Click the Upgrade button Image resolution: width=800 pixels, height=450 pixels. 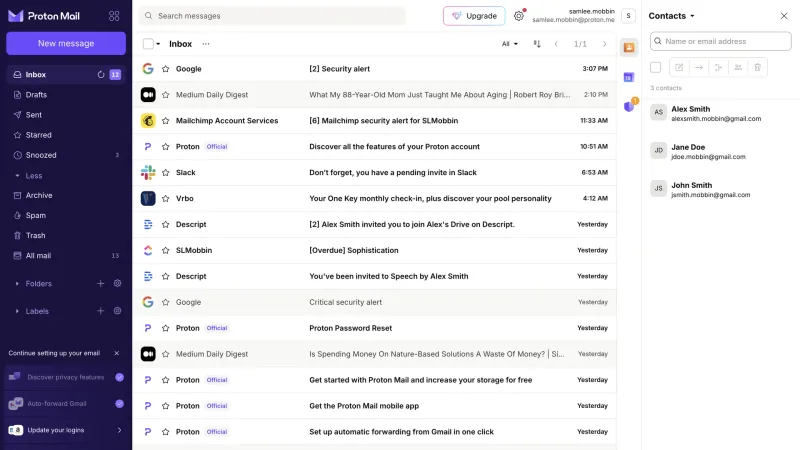click(474, 16)
